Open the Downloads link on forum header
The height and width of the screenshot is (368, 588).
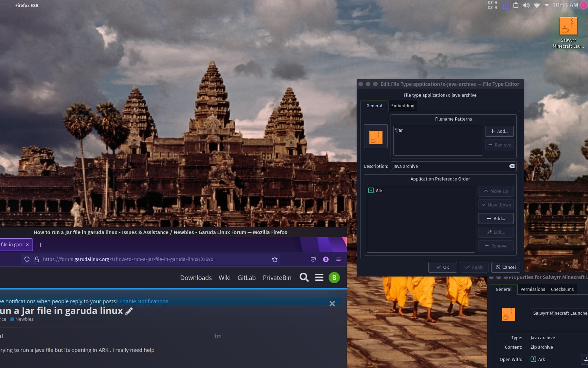point(196,278)
